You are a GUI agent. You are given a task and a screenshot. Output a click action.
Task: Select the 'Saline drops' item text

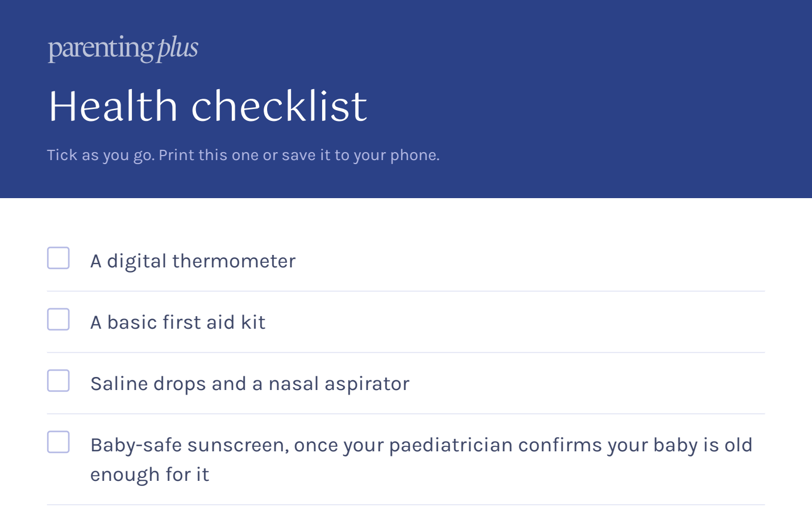[x=249, y=384]
